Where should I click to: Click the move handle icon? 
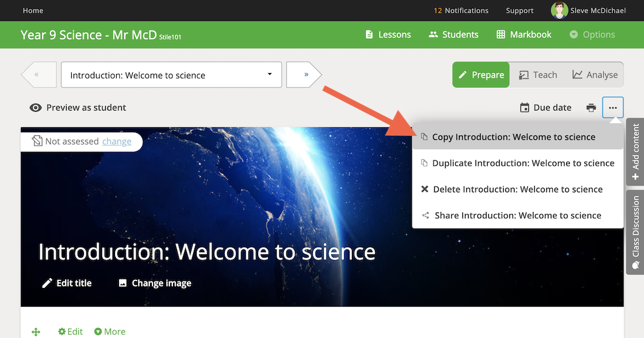(36, 332)
